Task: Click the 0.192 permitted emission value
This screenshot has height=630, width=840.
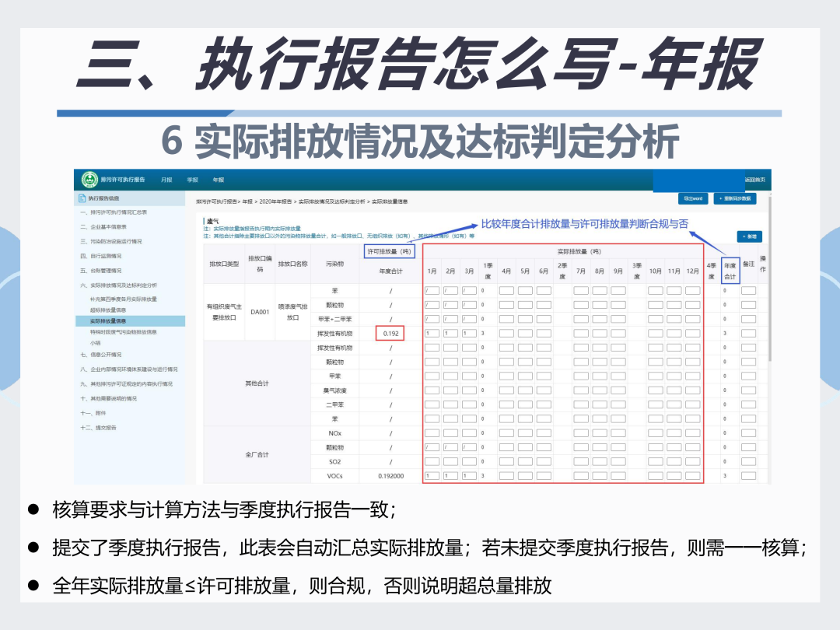Action: pyautogui.click(x=390, y=333)
